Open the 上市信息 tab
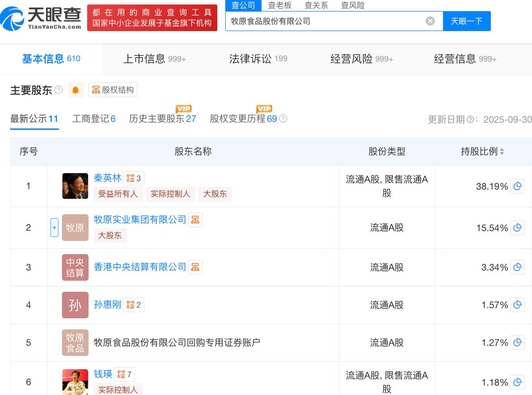532x395 pixels. click(154, 59)
